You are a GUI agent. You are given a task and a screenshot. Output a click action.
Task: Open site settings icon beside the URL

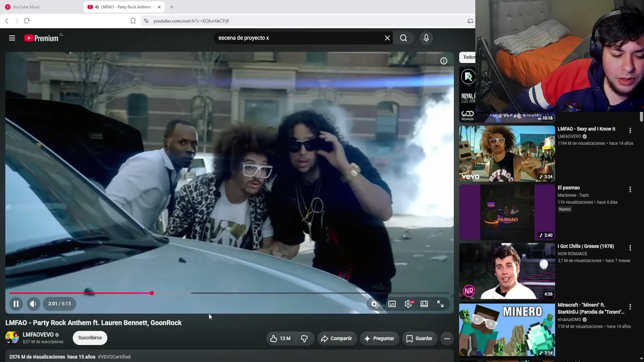pyautogui.click(x=146, y=21)
